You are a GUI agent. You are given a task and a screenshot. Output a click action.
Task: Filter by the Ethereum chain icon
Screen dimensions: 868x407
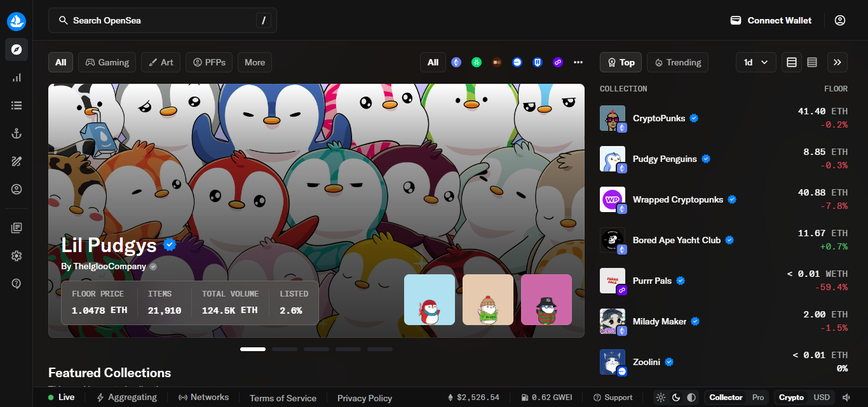point(456,62)
